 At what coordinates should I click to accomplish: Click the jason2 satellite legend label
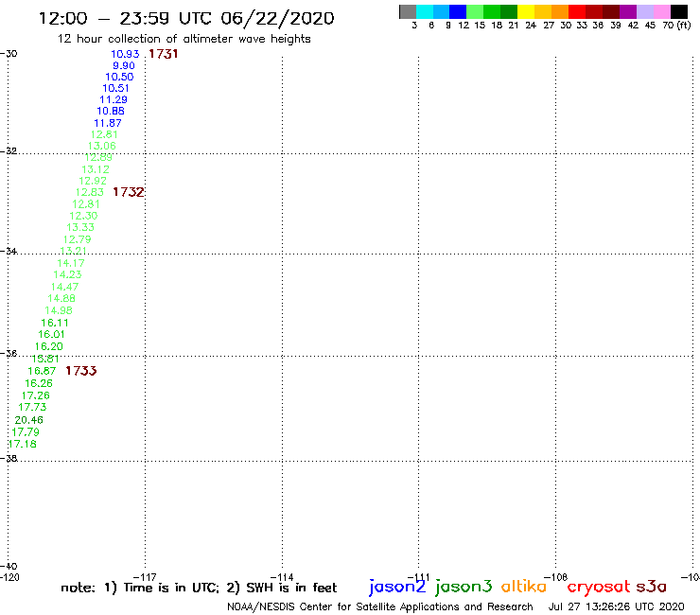pyautogui.click(x=397, y=587)
